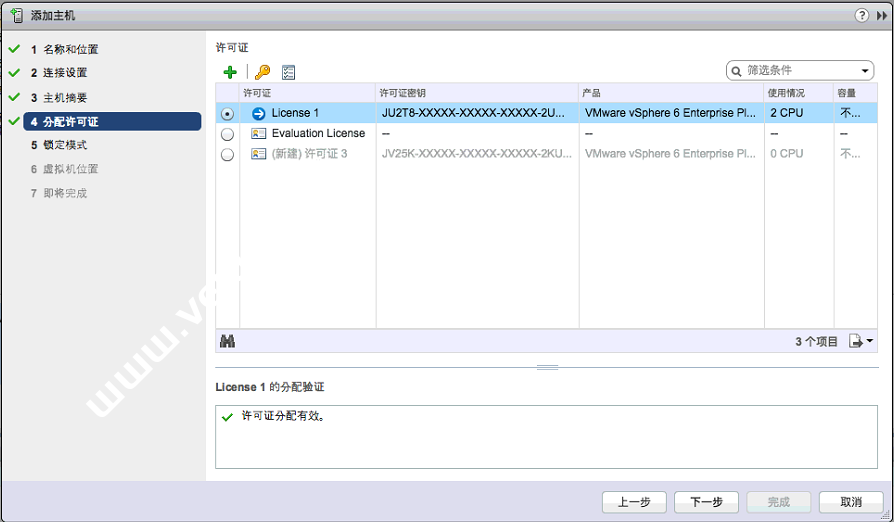Viewport: 894px width, 522px height.
Task: Click the export list icon
Action: [x=855, y=341]
